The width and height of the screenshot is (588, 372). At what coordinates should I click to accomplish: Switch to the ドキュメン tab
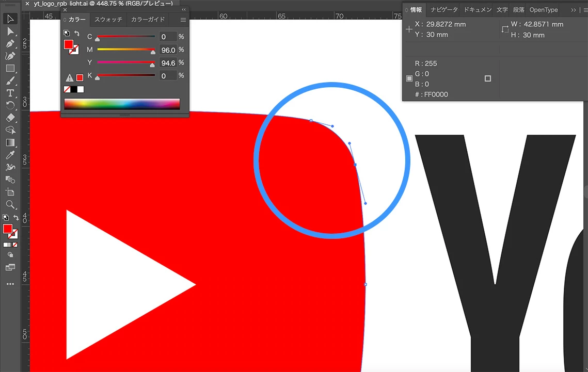(478, 10)
